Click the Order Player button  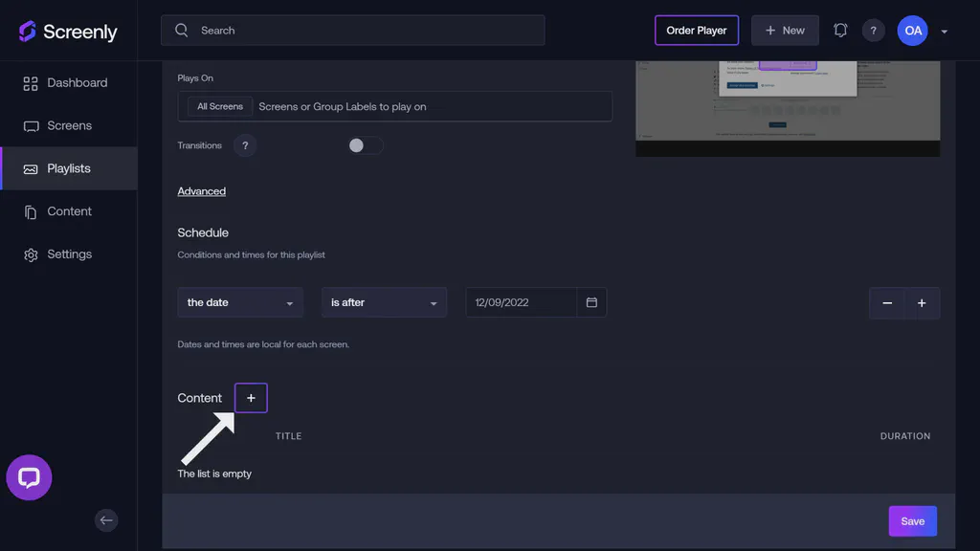click(697, 30)
